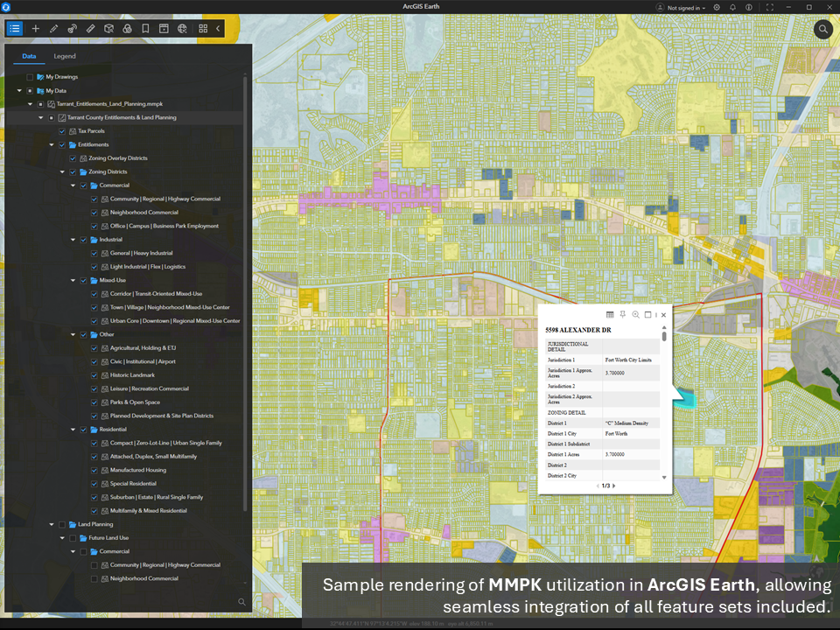The width and height of the screenshot is (840, 630).
Task: Open the information icon in title bar
Action: pyautogui.click(x=749, y=8)
